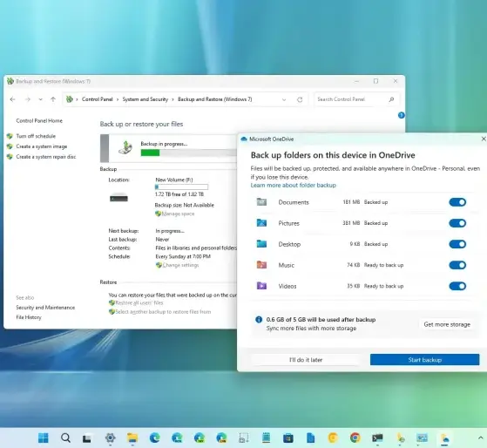Go up one level in Control Panel
Screen dimensions: 487x448
[53, 99]
